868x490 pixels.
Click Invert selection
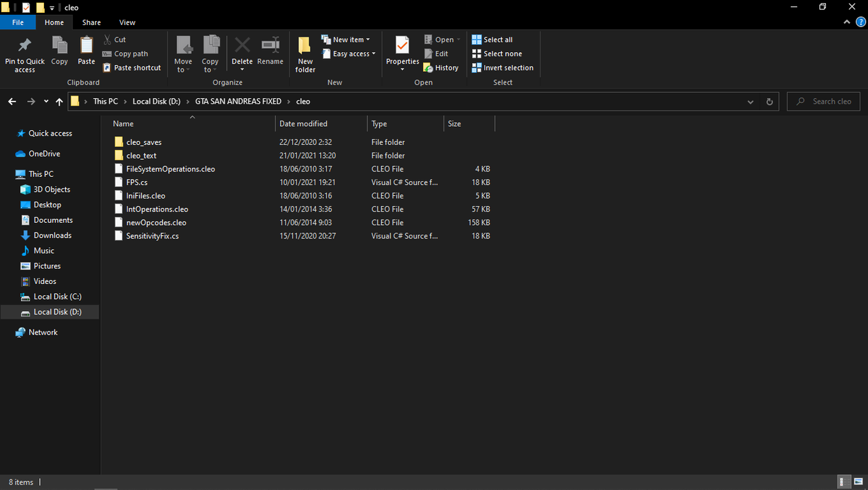click(x=502, y=68)
